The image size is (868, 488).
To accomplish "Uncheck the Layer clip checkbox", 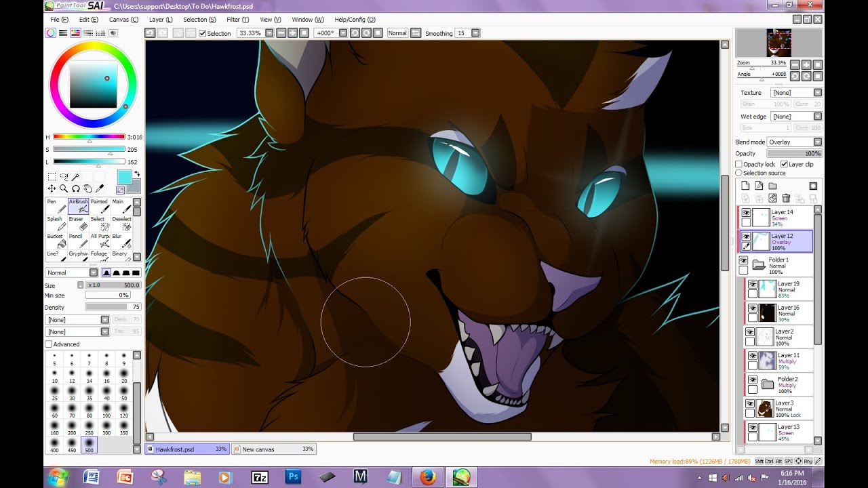I will pyautogui.click(x=784, y=164).
